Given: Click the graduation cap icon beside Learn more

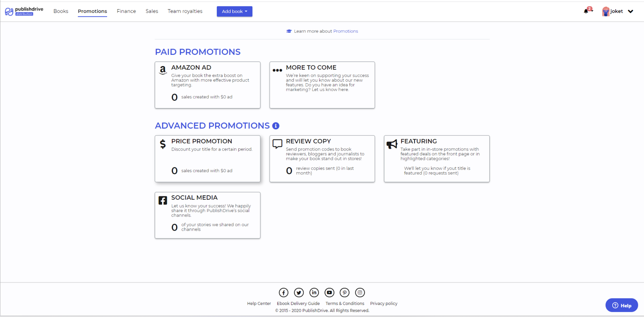Looking at the screenshot, I should pyautogui.click(x=289, y=31).
